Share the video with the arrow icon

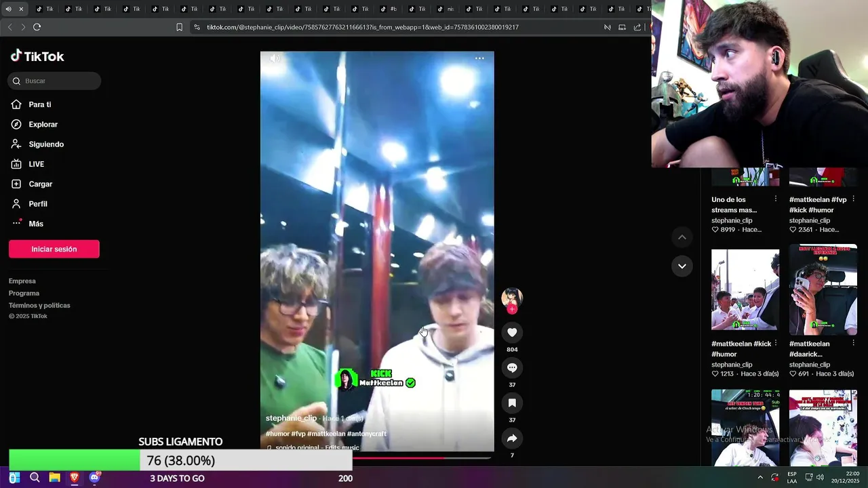[x=512, y=439]
